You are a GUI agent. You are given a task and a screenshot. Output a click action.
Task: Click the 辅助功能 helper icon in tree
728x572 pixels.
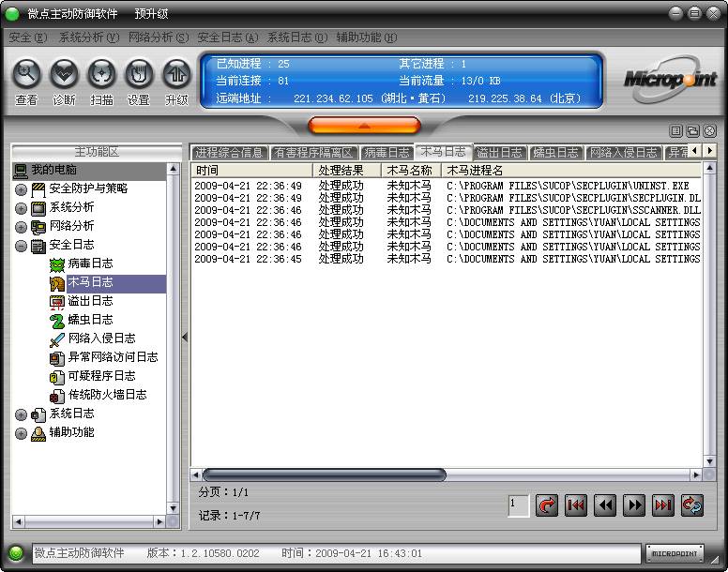tap(38, 434)
